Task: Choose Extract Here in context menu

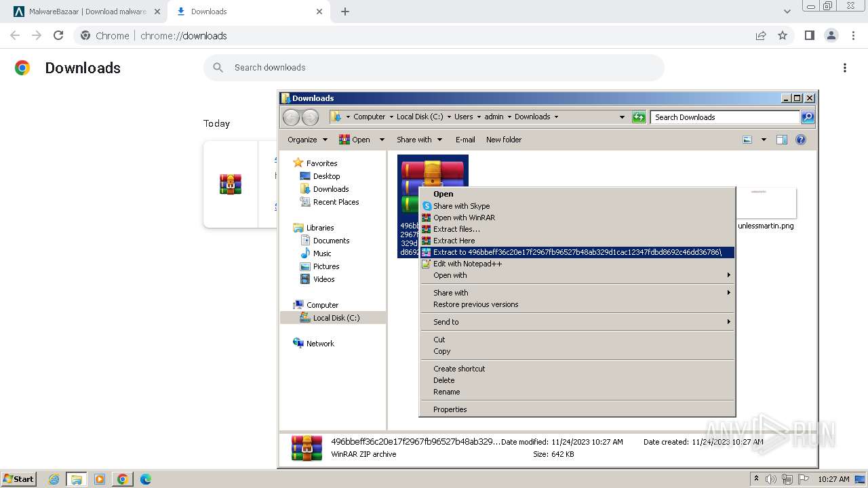Action: (454, 241)
